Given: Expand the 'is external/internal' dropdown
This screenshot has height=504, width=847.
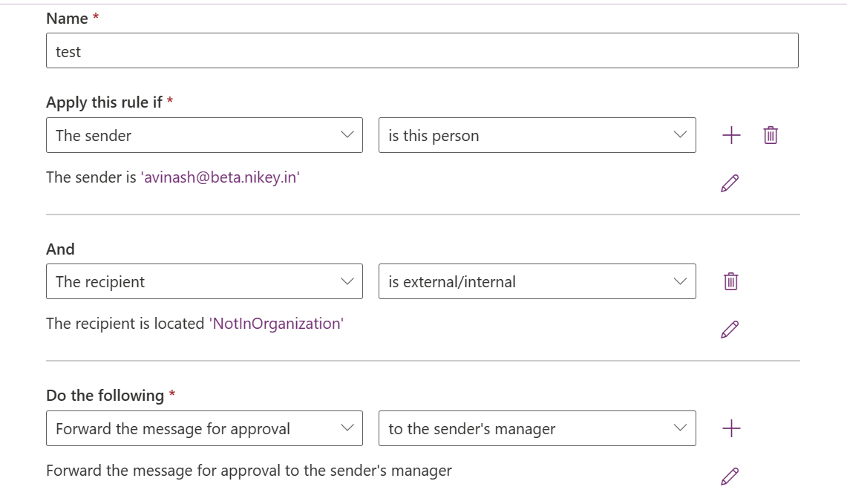Looking at the screenshot, I should tap(537, 281).
